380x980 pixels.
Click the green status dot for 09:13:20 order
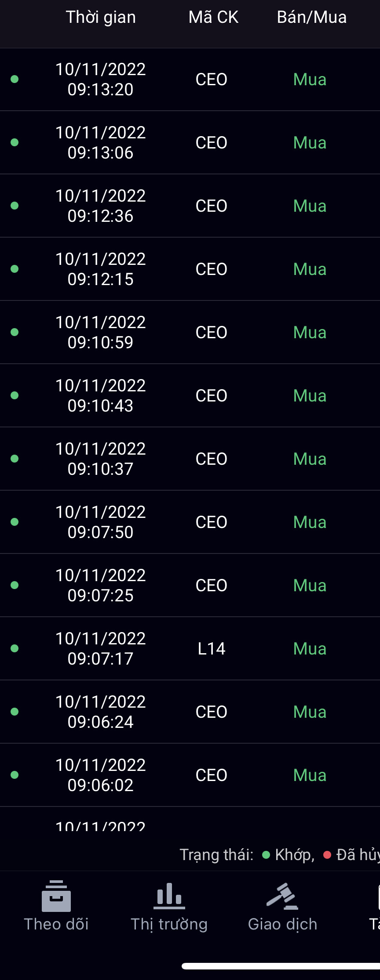click(15, 79)
